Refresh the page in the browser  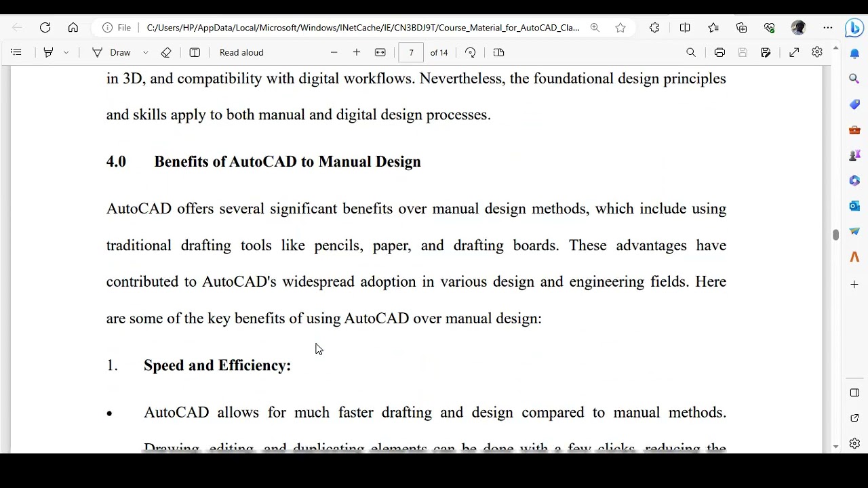(45, 28)
